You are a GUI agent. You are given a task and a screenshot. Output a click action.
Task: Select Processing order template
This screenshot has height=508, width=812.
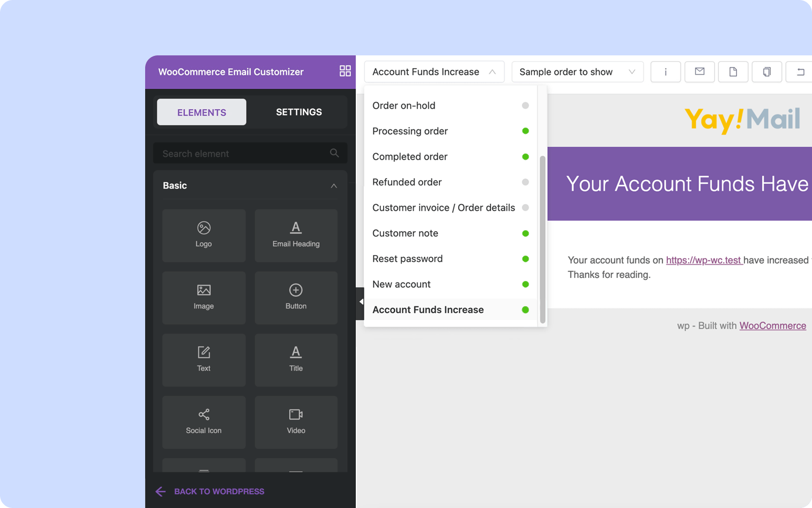point(451,131)
